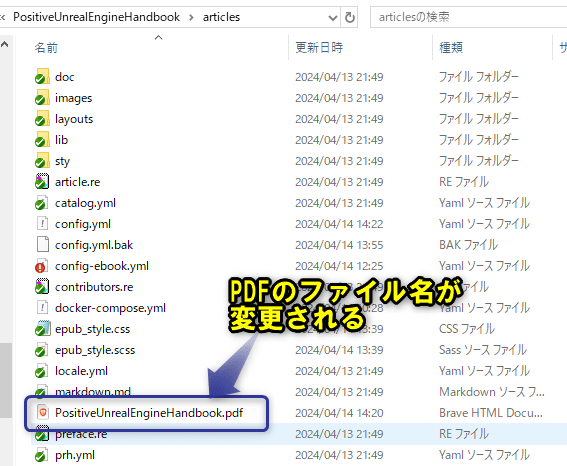
Task: Click the articles breadcrumb segment
Action: (221, 17)
